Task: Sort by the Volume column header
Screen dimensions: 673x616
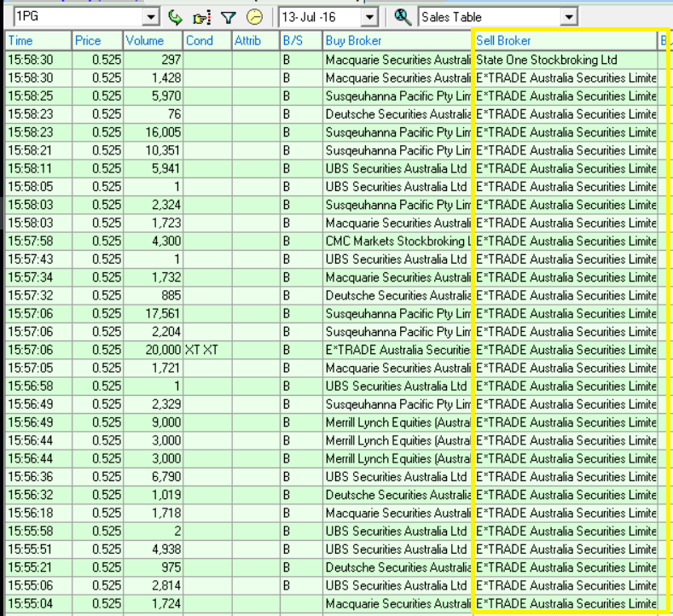Action: (153, 41)
